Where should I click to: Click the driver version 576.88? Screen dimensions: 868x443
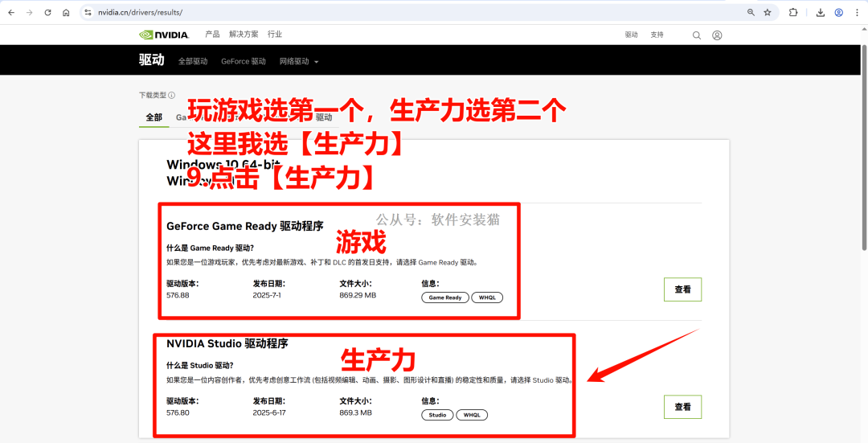point(178,295)
